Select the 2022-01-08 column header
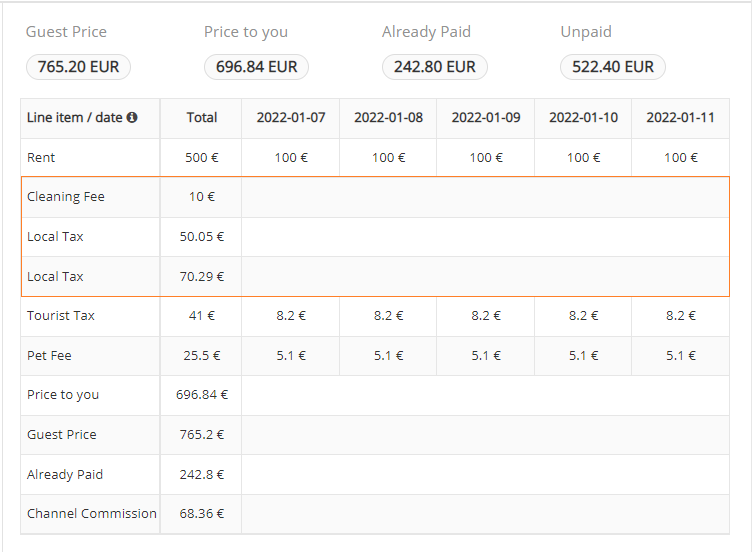This screenshot has height=552, width=752. pos(388,118)
